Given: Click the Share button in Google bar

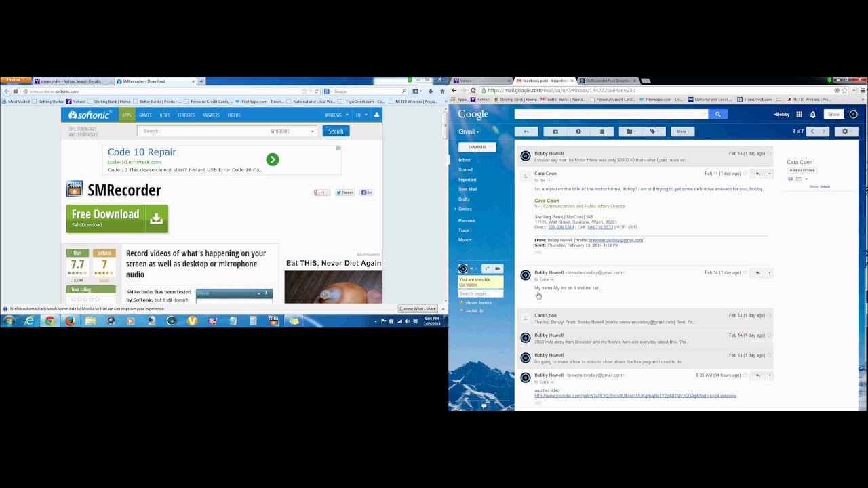Looking at the screenshot, I should [833, 115].
